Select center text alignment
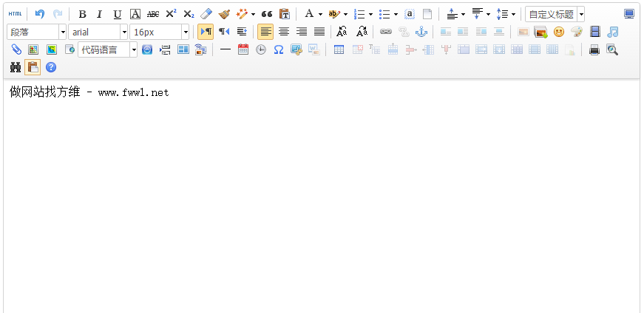644x313 pixels. 283,32
